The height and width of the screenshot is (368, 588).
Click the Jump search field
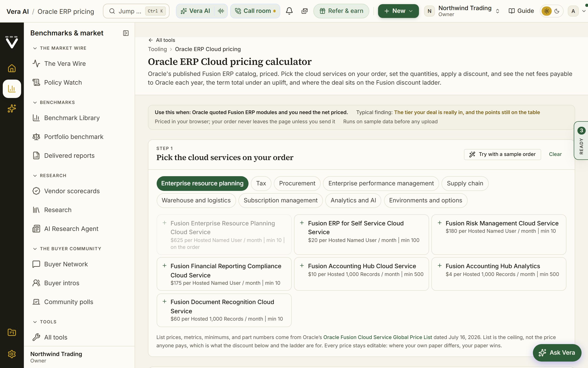(x=136, y=11)
